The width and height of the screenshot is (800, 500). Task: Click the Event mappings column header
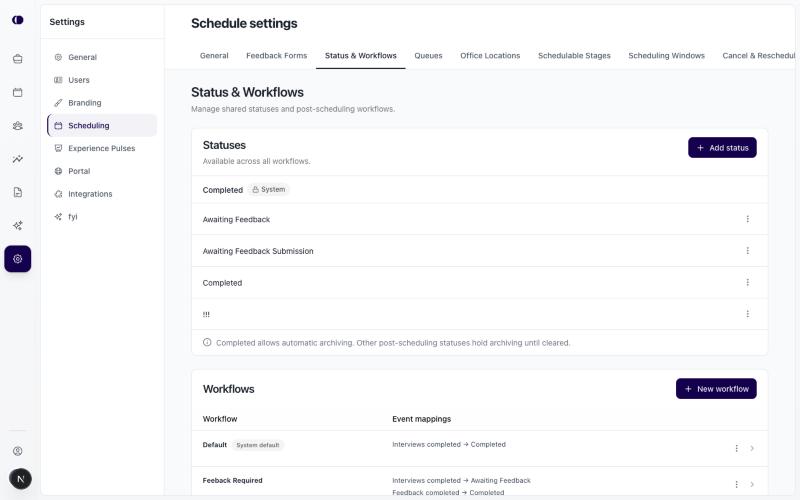click(421, 419)
